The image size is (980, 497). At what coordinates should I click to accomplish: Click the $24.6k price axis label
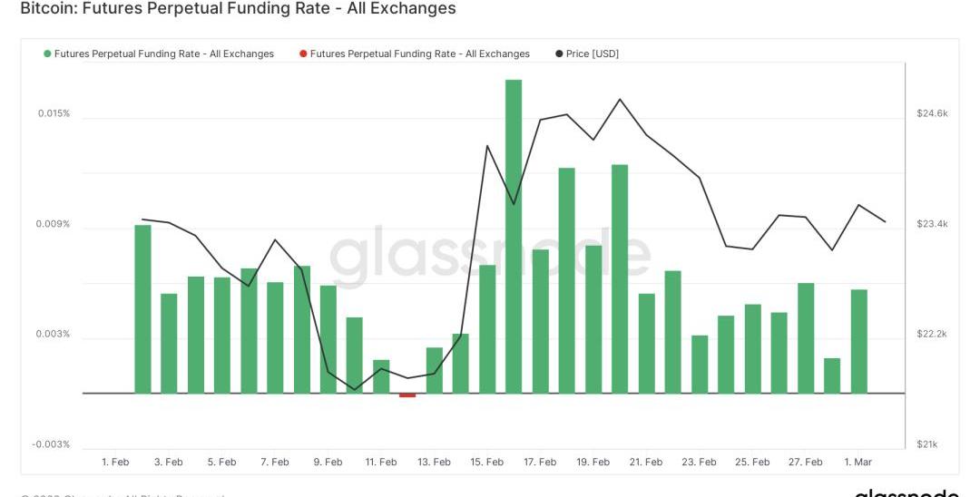pos(932,114)
